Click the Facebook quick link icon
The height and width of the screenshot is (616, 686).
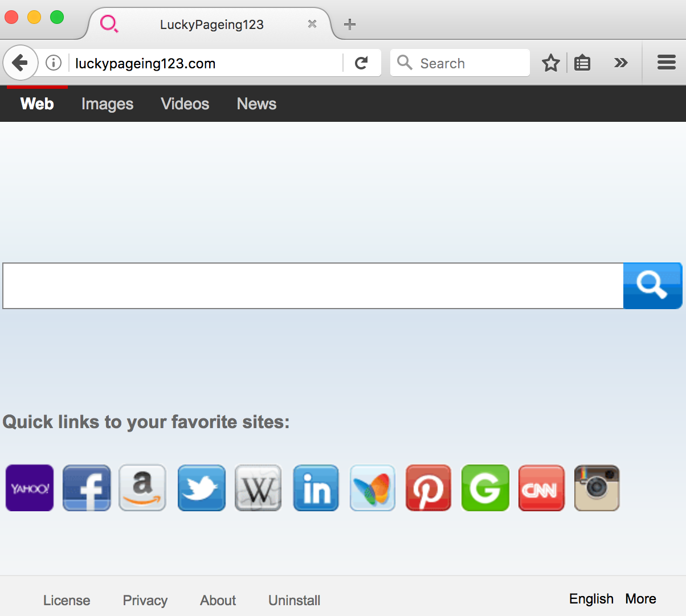(87, 488)
